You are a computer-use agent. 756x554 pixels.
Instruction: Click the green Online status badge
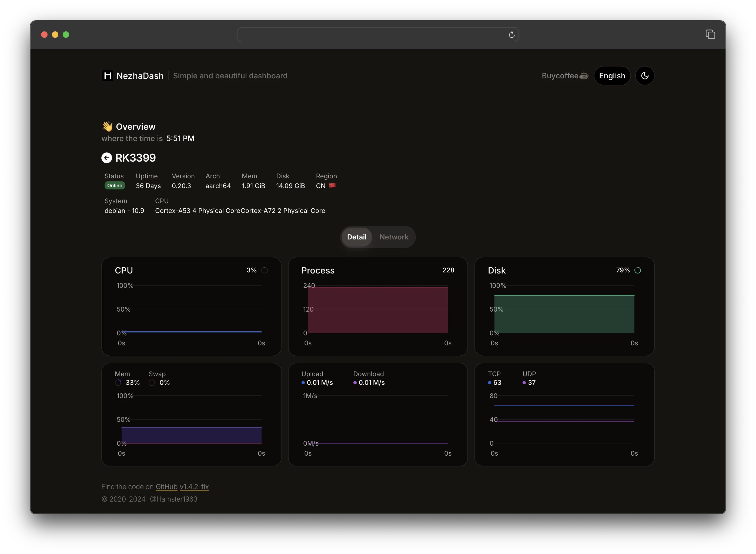pyautogui.click(x=115, y=186)
